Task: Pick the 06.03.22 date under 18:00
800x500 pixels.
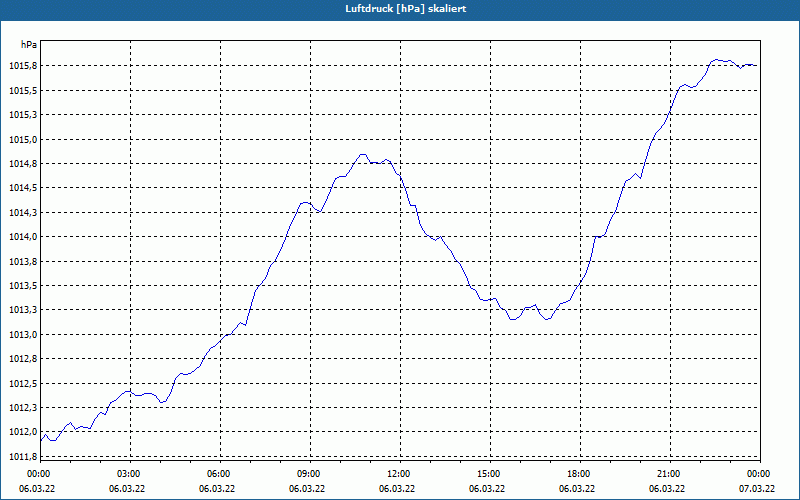Action: click(x=577, y=489)
